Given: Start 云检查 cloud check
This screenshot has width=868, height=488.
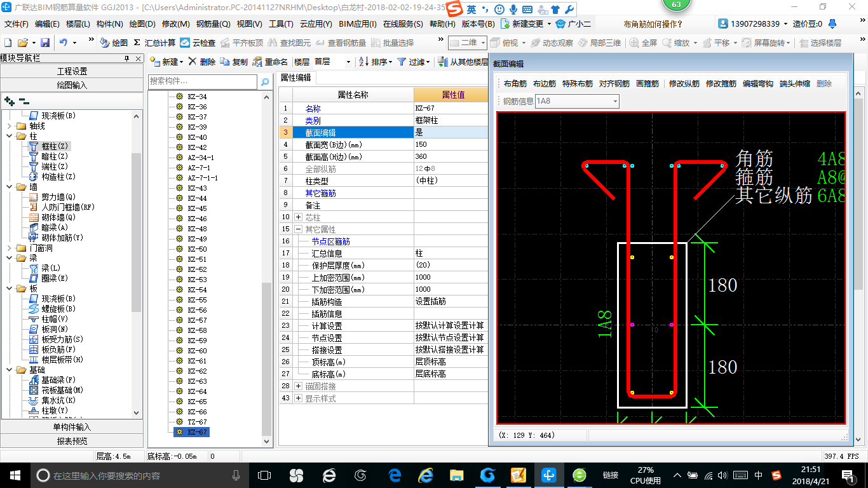Looking at the screenshot, I should pyautogui.click(x=198, y=43).
